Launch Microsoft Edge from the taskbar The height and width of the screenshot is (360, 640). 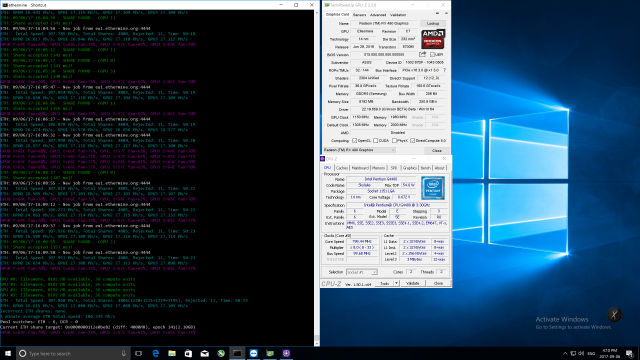coord(156,353)
